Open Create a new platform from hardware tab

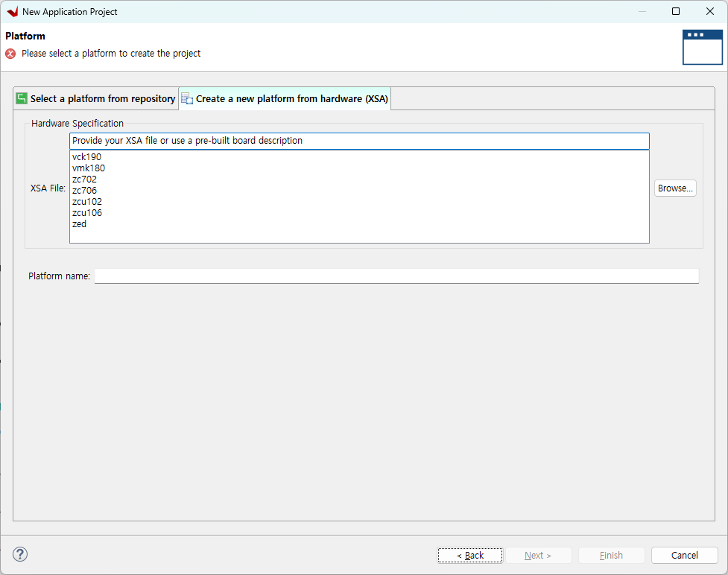click(x=285, y=99)
